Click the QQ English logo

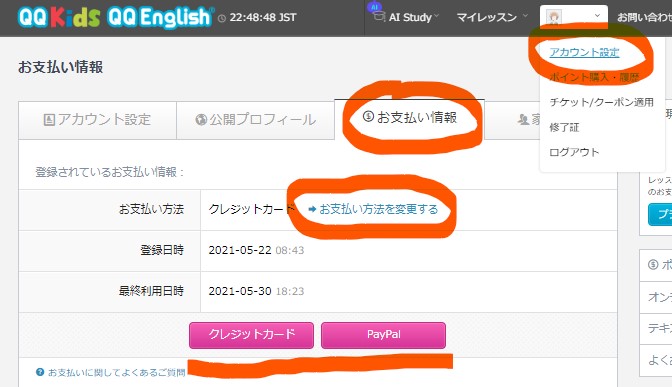pos(160,17)
